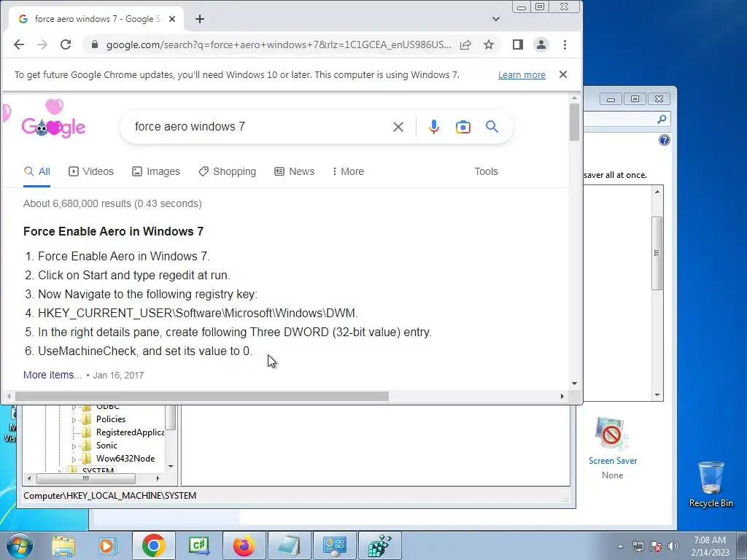Open Action Center flag icon in tray
The height and width of the screenshot is (560, 747).
(x=656, y=546)
